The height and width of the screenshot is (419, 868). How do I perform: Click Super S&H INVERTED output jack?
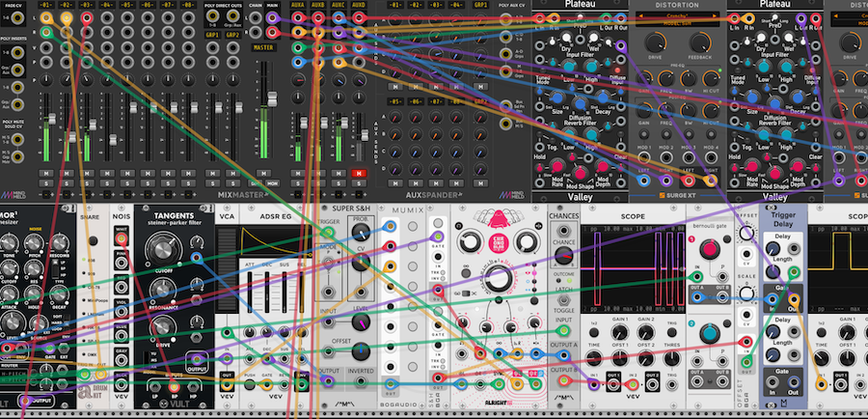pyautogui.click(x=361, y=381)
